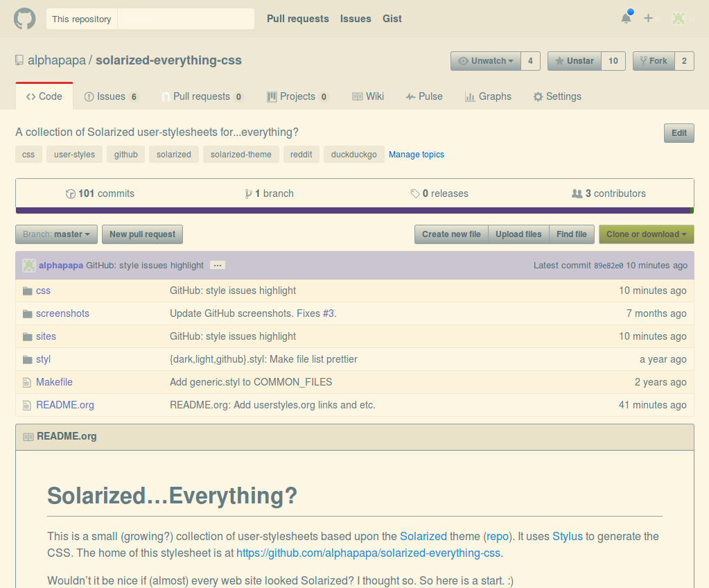
Task: Click the repository book icon by alphapapa
Action: [x=19, y=60]
